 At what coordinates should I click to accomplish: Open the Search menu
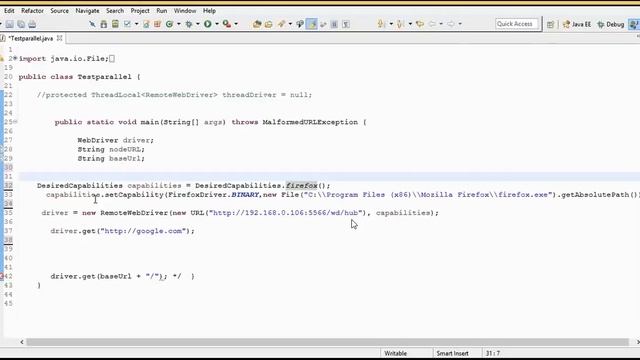pos(115,11)
